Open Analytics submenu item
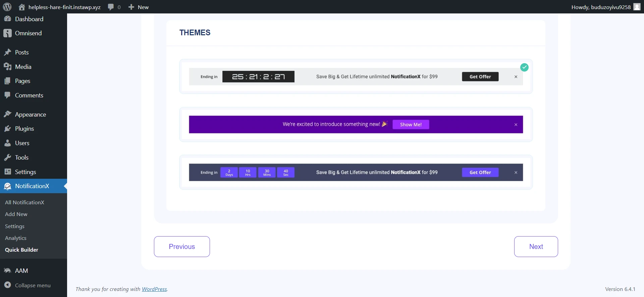The height and width of the screenshot is (297, 644). [x=16, y=238]
